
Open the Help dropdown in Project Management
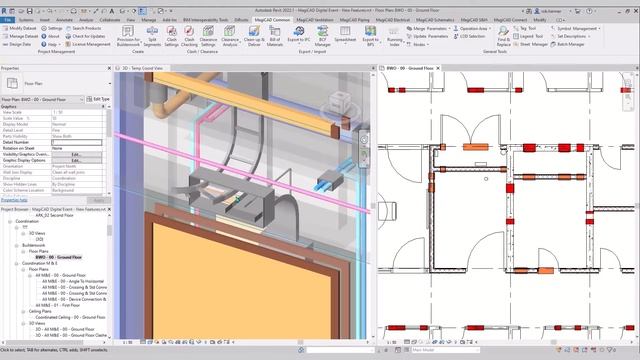coord(51,44)
